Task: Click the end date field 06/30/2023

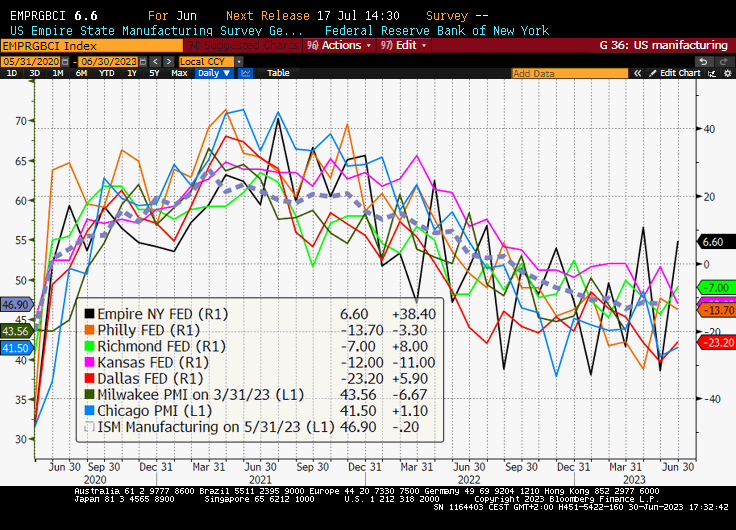Action: [x=108, y=62]
